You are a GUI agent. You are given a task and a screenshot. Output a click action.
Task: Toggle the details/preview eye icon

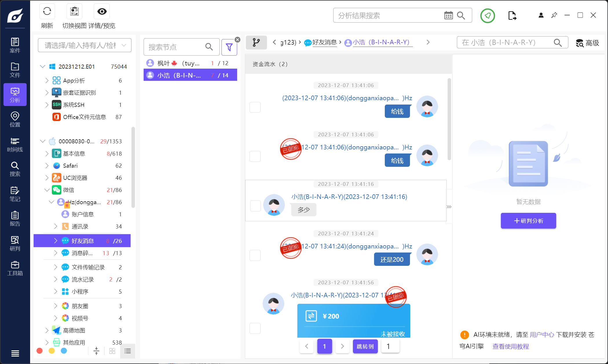[x=102, y=12]
